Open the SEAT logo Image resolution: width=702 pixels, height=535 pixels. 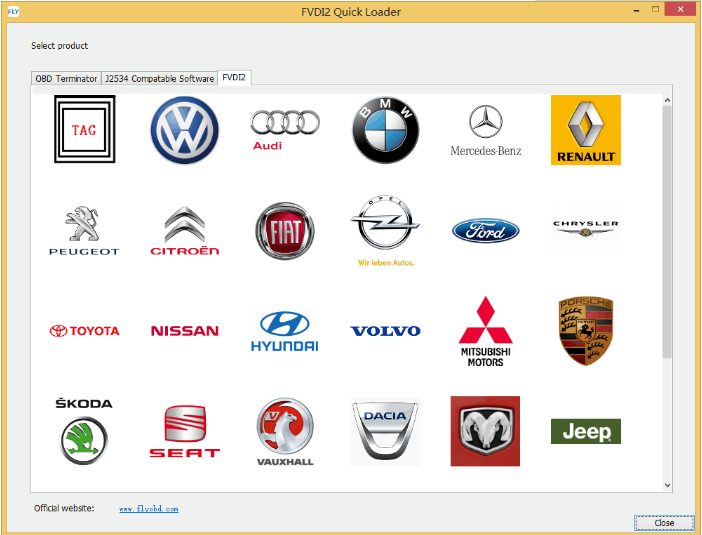pyautogui.click(x=184, y=431)
